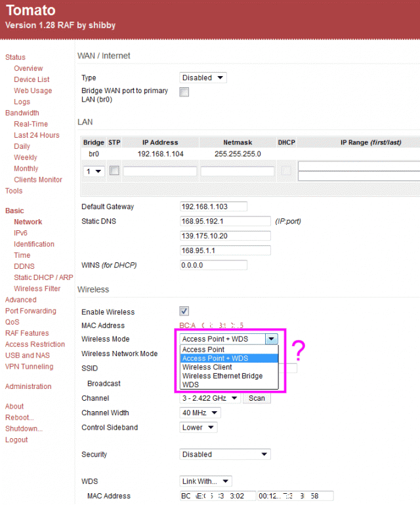This screenshot has height=505, width=420.
Task: Open Channel Width dropdown set to 40 MHz
Action: pyautogui.click(x=200, y=413)
